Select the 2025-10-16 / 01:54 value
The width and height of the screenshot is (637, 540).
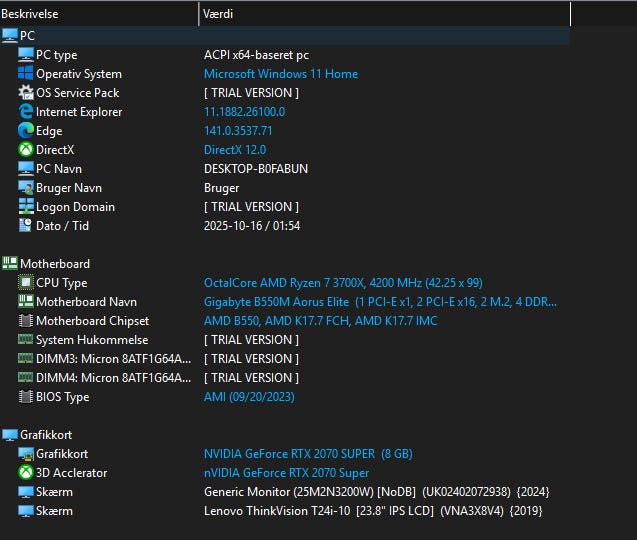pyautogui.click(x=252, y=226)
